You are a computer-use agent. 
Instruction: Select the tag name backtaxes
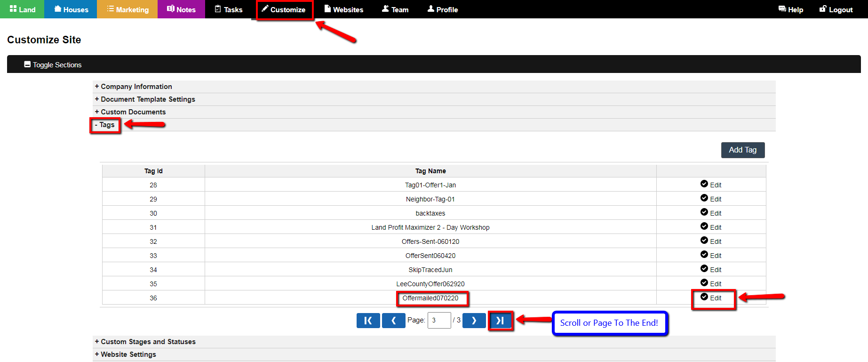(430, 213)
